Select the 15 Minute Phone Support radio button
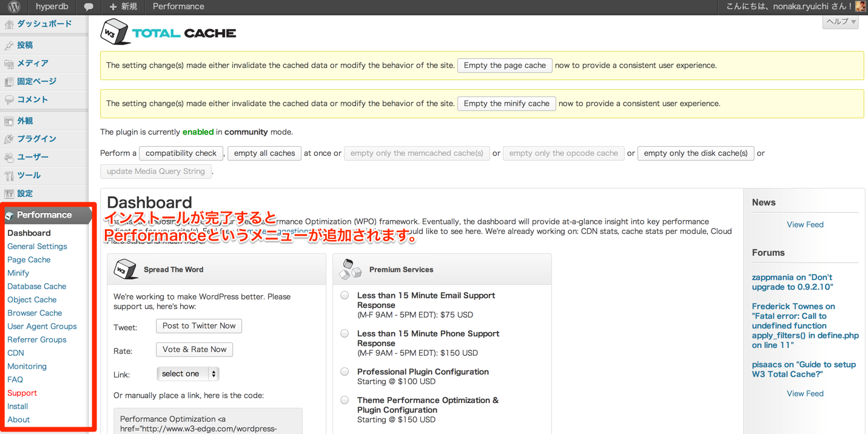Screen dimensions: 868x434 [x=345, y=333]
